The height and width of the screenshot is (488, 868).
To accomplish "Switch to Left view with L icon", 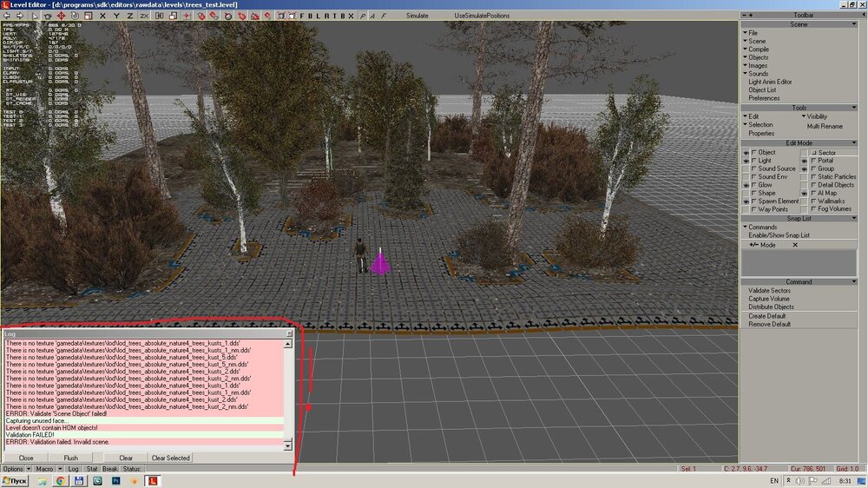I will (x=317, y=16).
